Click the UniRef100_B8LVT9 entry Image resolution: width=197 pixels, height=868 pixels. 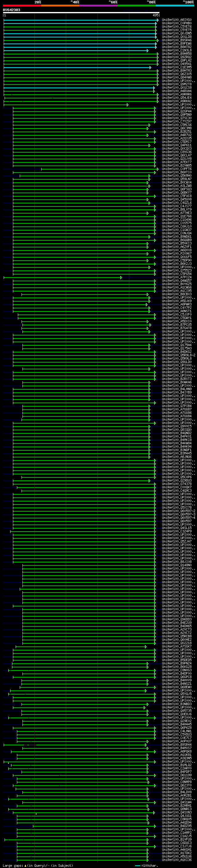177,210
